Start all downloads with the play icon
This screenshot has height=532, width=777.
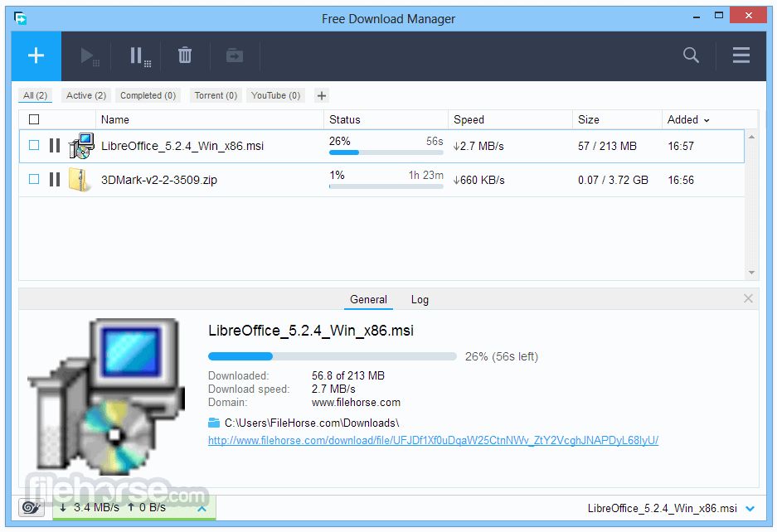point(90,56)
